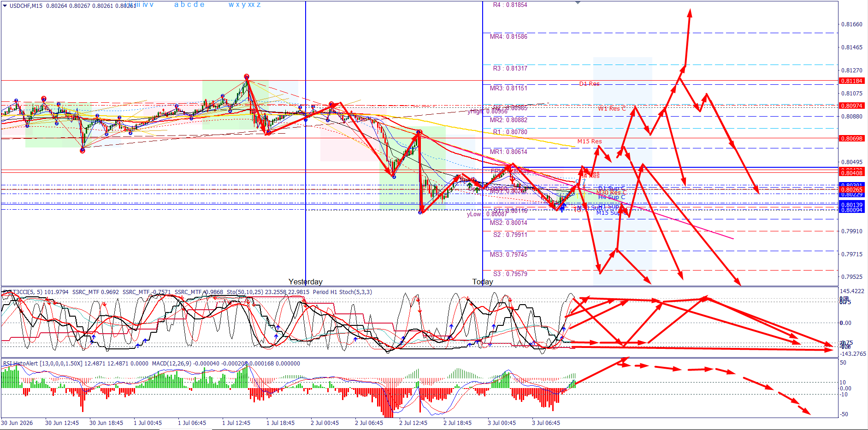Click the -50 MACD scale value
The height and width of the screenshot is (430, 868).
coord(844,414)
